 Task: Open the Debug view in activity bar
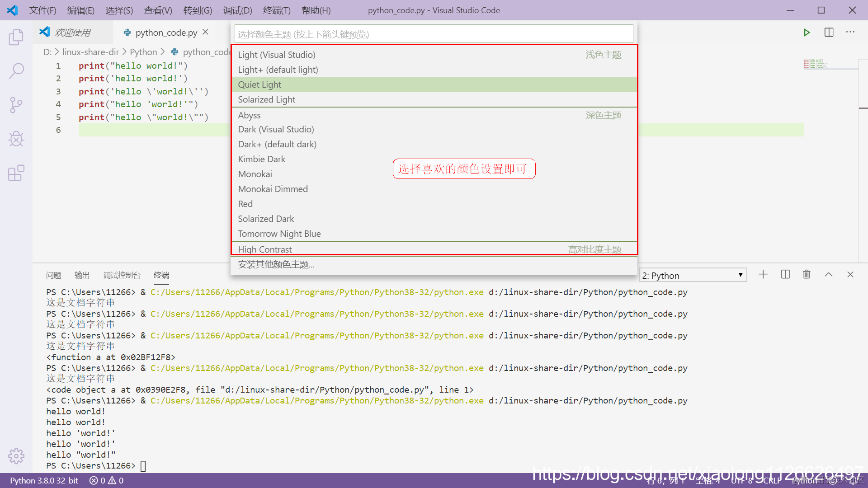pos(16,139)
